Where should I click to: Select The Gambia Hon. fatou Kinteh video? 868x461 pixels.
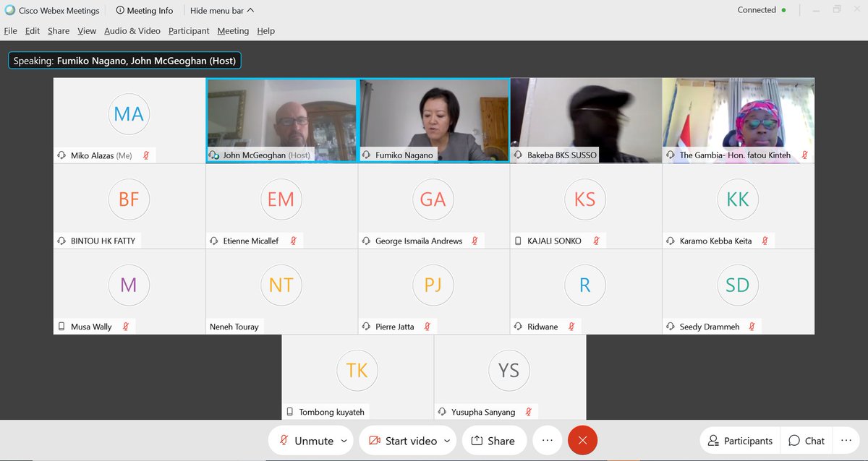[739, 120]
